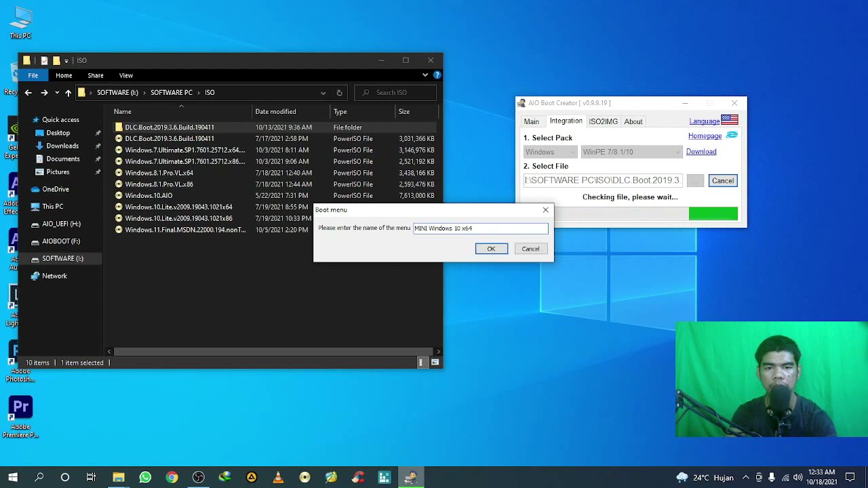Open the Homepage link

705,136
